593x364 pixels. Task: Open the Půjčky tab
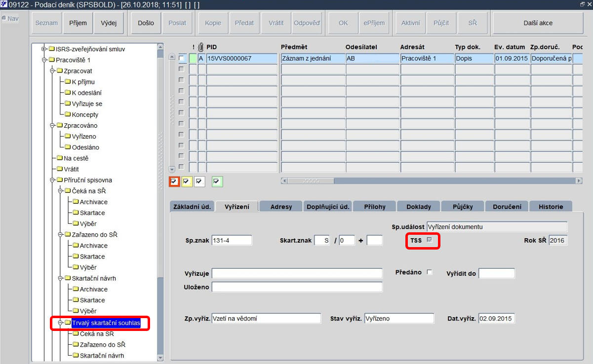462,207
